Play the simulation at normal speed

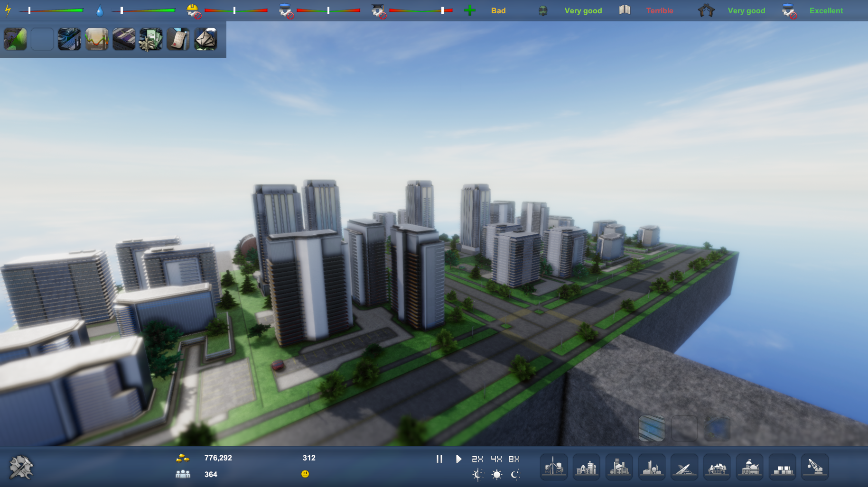(458, 459)
